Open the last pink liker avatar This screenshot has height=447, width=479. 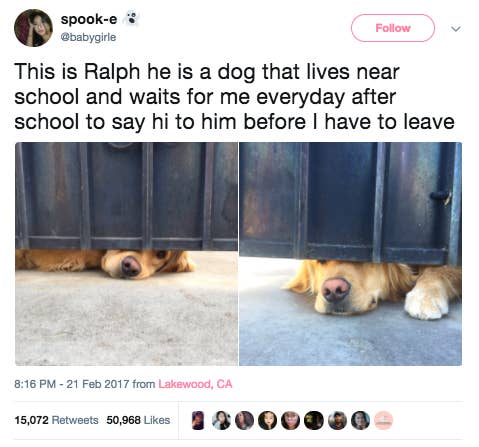click(384, 420)
